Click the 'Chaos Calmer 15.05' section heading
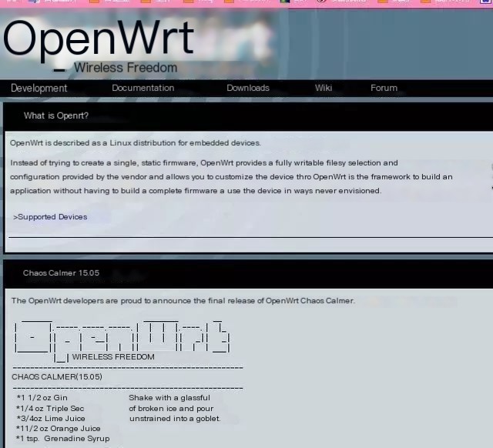The width and height of the screenshot is (493, 448). (61, 272)
